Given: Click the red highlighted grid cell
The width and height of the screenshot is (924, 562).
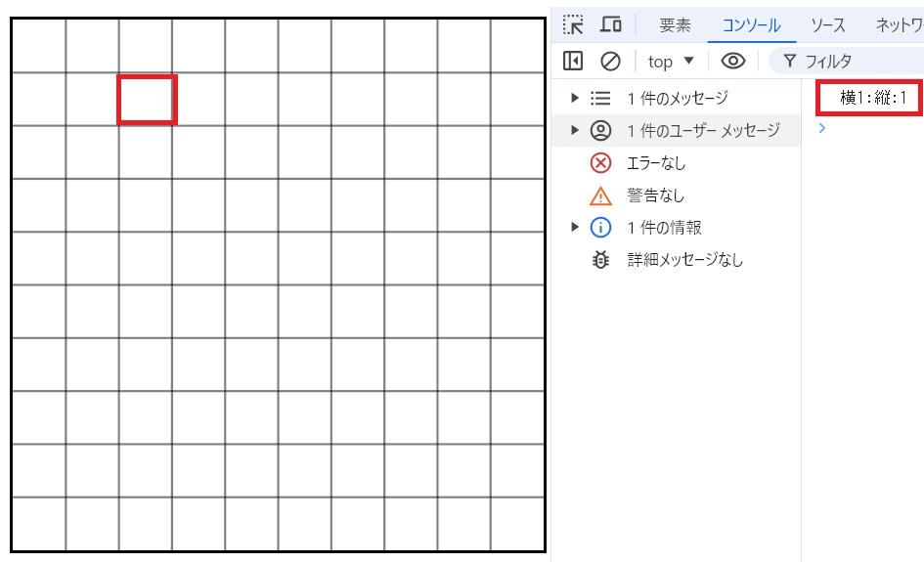Looking at the screenshot, I should tap(147, 100).
